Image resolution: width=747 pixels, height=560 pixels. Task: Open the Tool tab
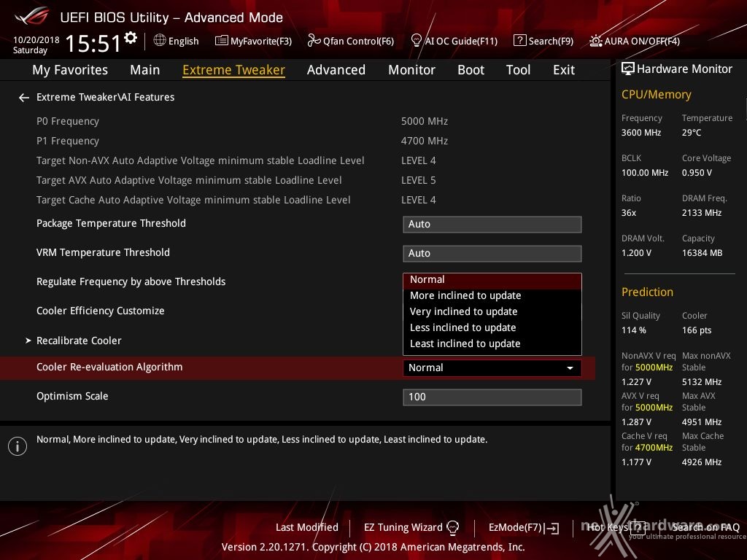point(519,70)
